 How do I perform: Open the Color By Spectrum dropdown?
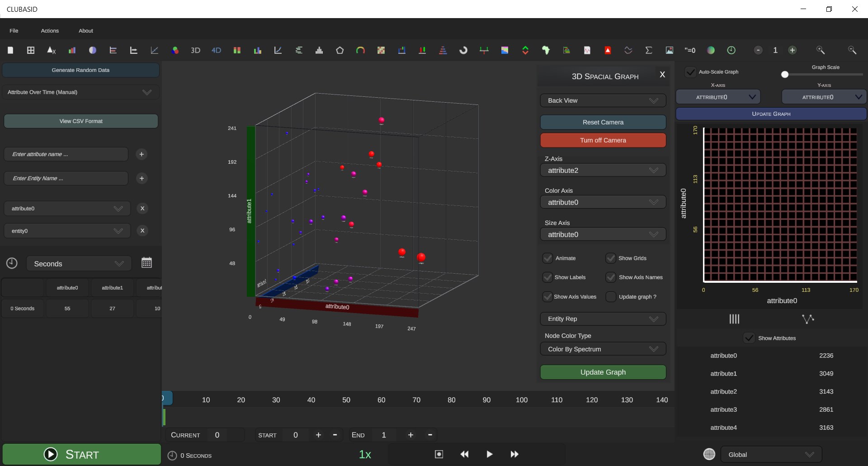click(x=603, y=349)
